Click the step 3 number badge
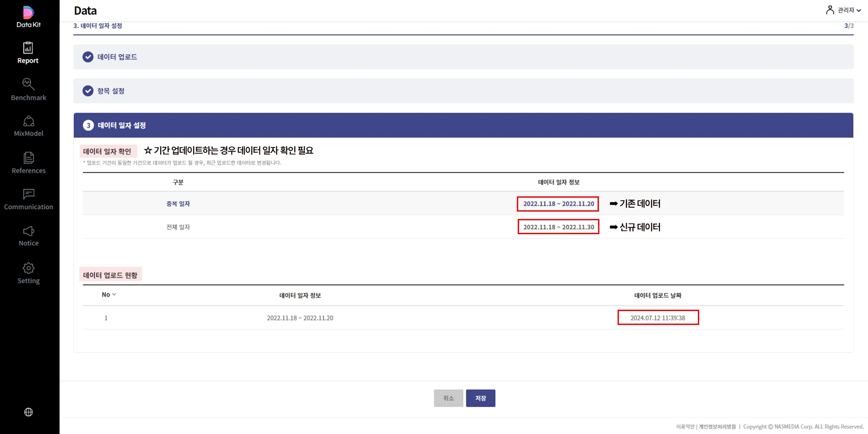 pos(89,126)
